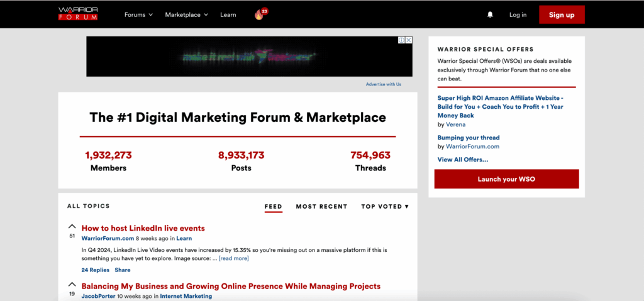Switch to the Feed tab
This screenshot has height=301, width=644.
tap(273, 207)
